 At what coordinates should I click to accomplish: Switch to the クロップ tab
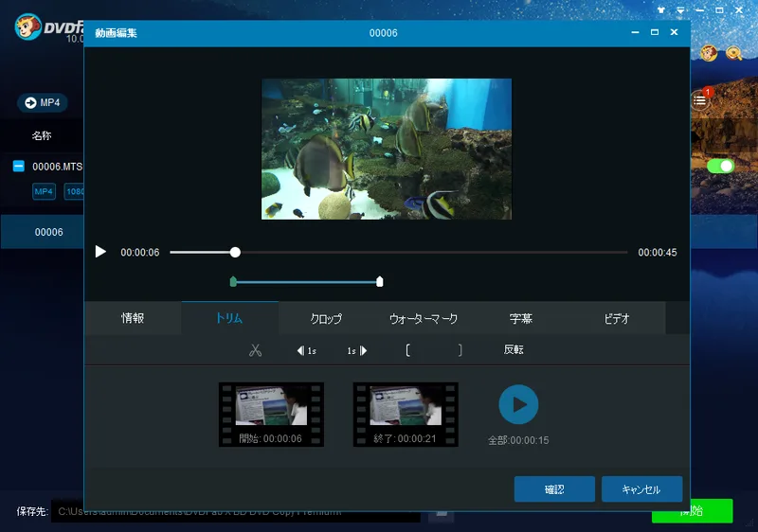326,319
